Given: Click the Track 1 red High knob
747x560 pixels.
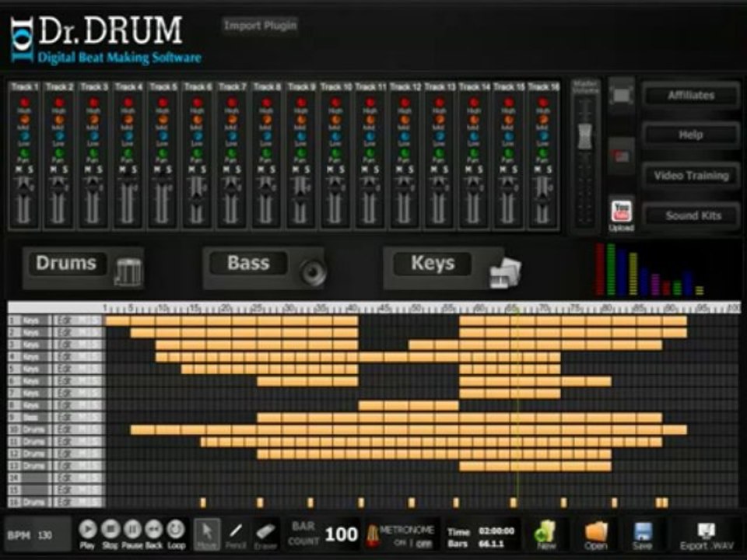Looking at the screenshot, I should pos(24,103).
